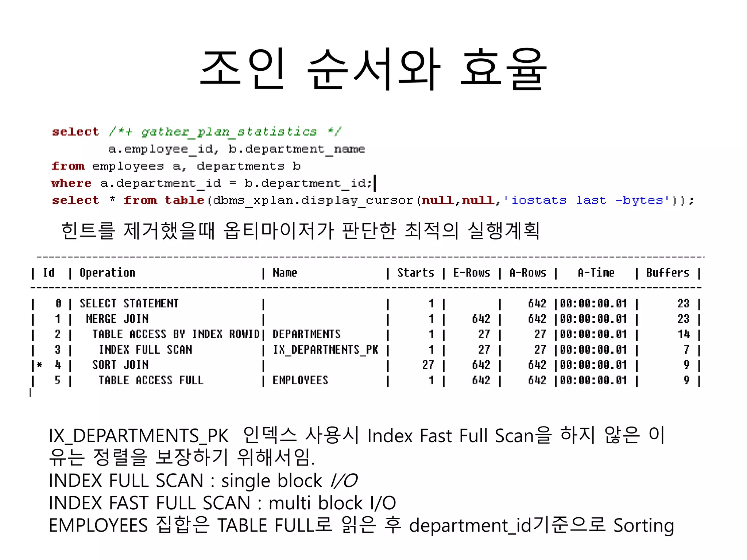This screenshot has height=560, width=747.
Task: Click the Starts column header
Action: [x=415, y=273]
